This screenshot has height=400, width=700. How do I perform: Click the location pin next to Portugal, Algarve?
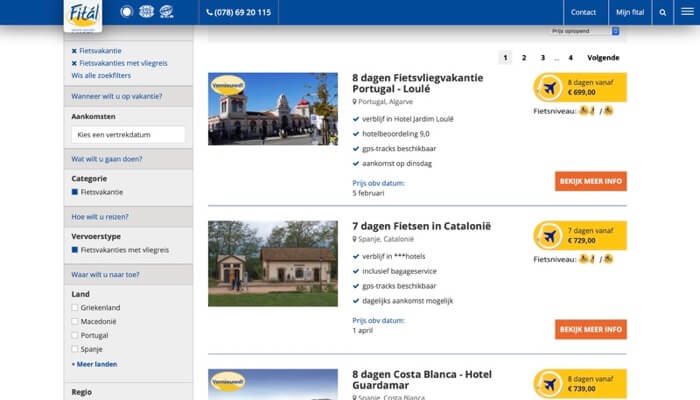point(354,102)
